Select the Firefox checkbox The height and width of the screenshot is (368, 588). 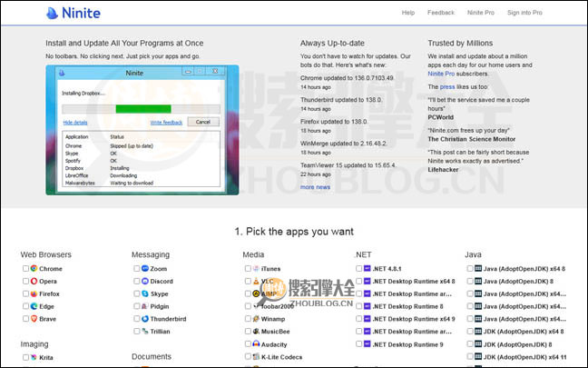pos(25,293)
